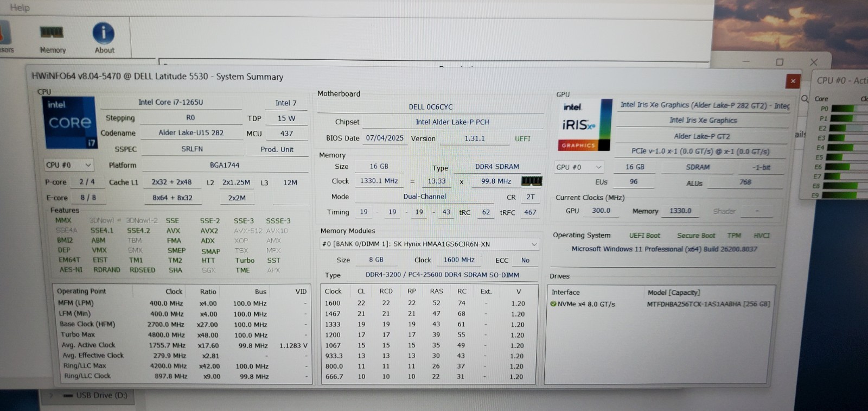Click the memory clock 1330.1 MHz value
The height and width of the screenshot is (411, 868).
coord(379,181)
